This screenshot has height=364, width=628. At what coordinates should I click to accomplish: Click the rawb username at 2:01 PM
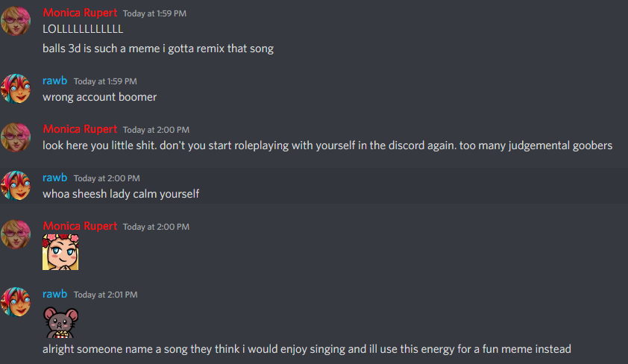click(x=55, y=294)
